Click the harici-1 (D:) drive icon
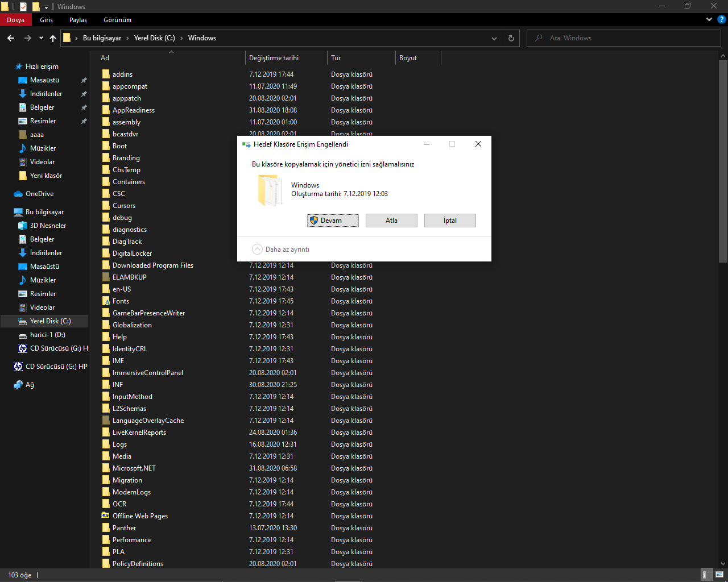The height and width of the screenshot is (582, 728). pyautogui.click(x=23, y=335)
